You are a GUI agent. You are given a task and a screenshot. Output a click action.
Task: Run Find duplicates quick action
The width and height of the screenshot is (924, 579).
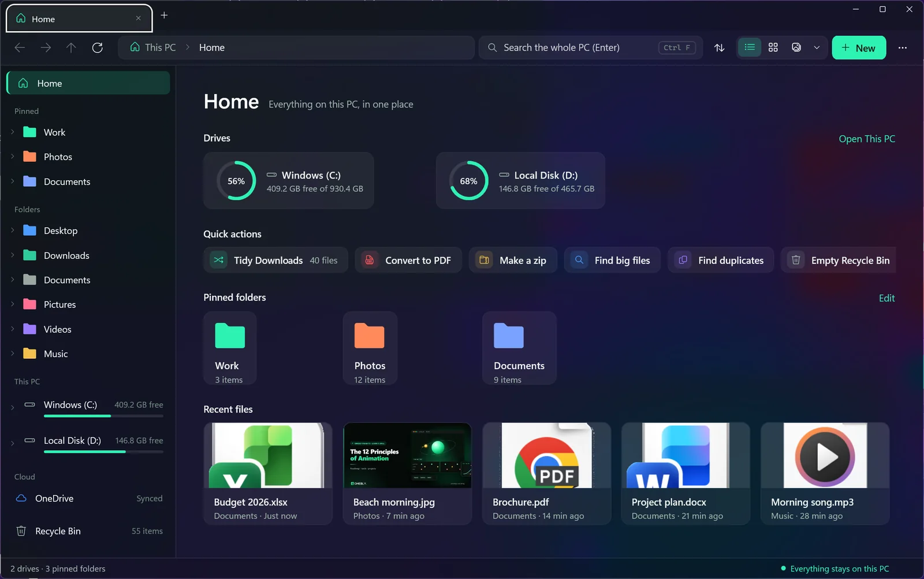coord(721,260)
